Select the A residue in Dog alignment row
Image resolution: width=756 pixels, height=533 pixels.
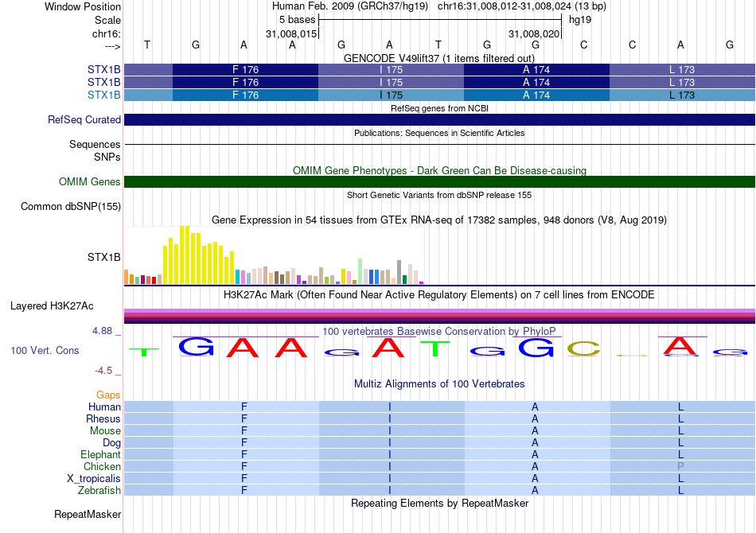(x=535, y=442)
